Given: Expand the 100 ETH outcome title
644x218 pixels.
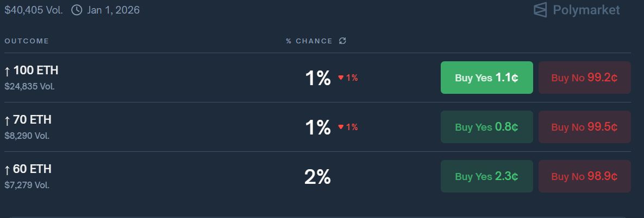Looking at the screenshot, I should pyautogui.click(x=36, y=70).
